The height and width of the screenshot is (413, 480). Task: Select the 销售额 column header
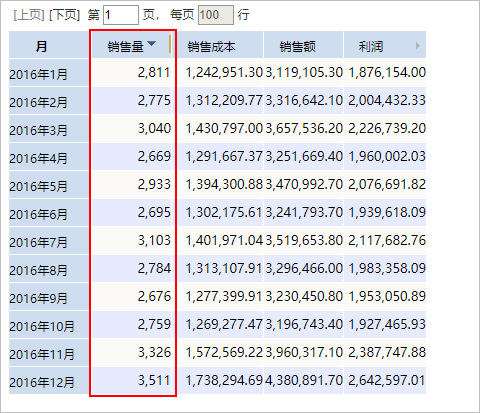[303, 45]
